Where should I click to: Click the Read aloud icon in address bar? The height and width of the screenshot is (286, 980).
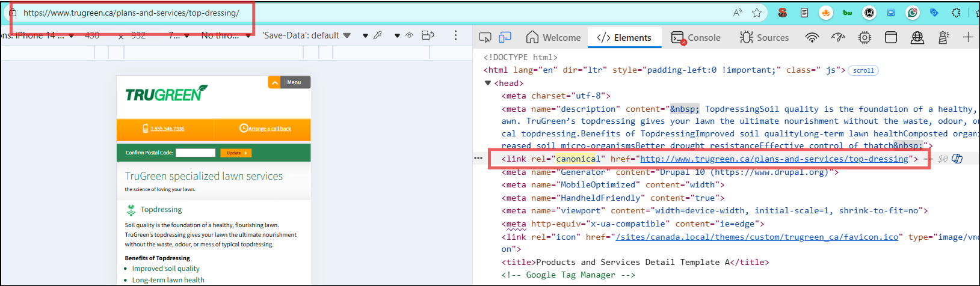click(x=738, y=13)
